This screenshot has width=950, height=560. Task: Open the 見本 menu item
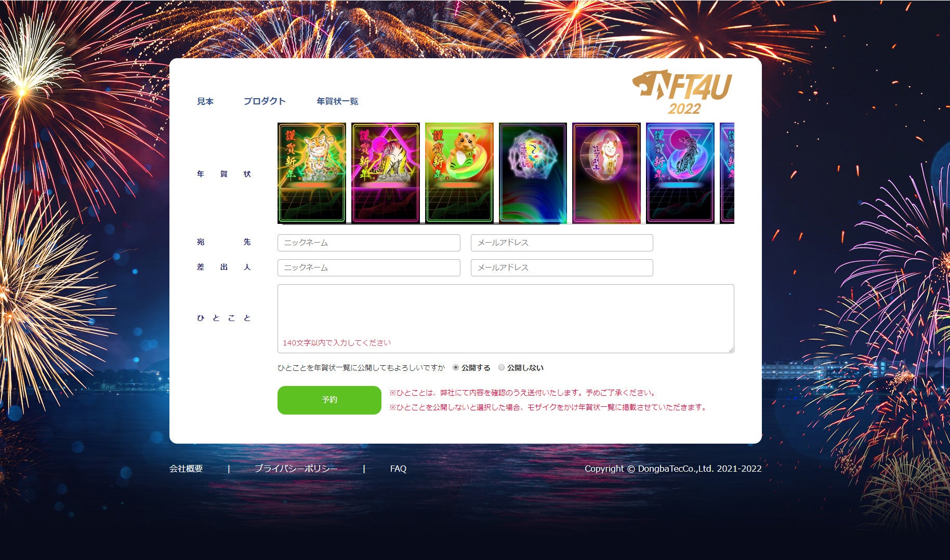coord(205,101)
